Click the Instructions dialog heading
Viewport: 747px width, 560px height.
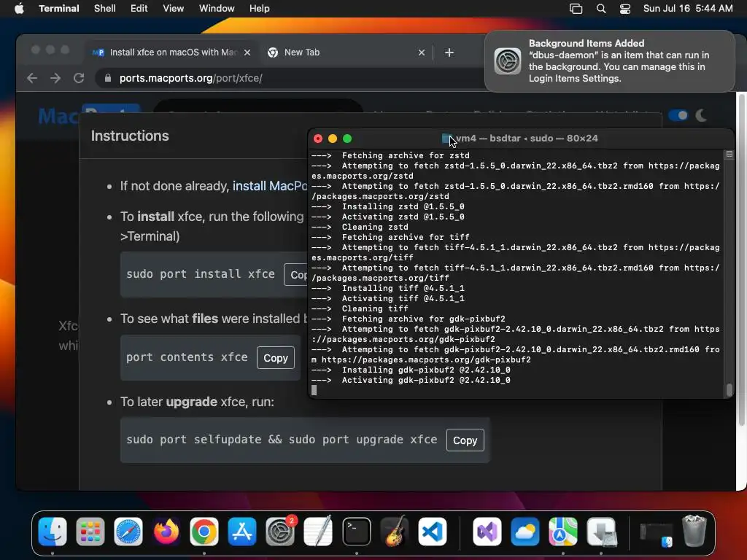pyautogui.click(x=130, y=136)
